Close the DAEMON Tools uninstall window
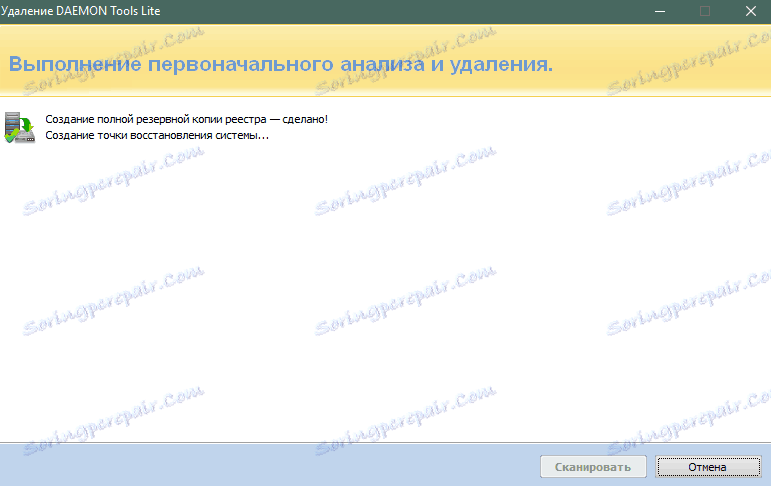This screenshot has width=771, height=486. pos(750,11)
